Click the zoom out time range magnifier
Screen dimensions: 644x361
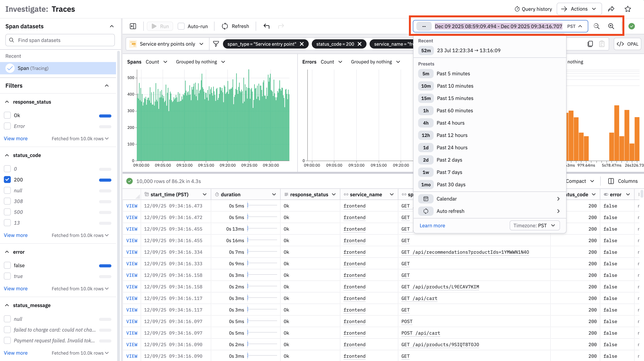click(x=597, y=26)
